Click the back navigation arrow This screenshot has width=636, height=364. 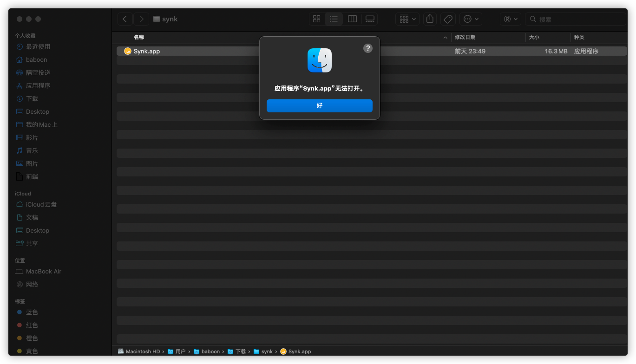(125, 19)
